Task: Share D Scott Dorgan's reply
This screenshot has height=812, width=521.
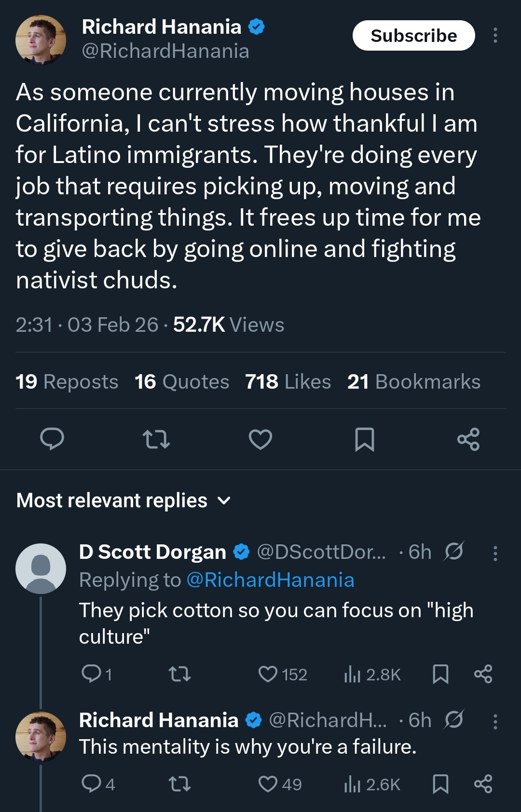Action: click(x=483, y=674)
